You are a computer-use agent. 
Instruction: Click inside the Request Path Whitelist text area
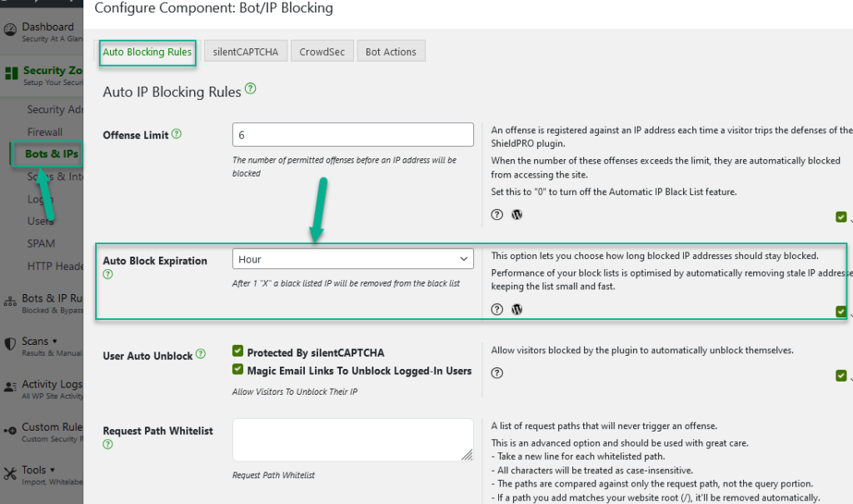352,439
